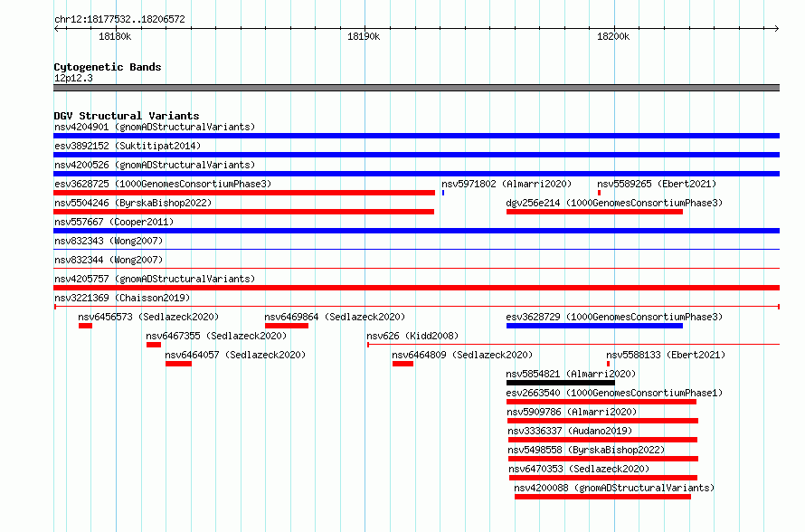
Task: Click the nsv626 Kidd2008 label
Action: 412,336
